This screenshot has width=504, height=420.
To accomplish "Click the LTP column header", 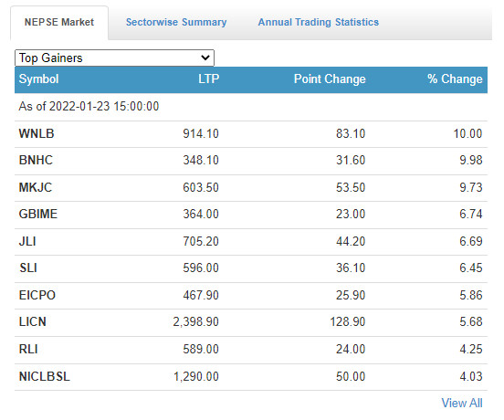I will pos(208,79).
